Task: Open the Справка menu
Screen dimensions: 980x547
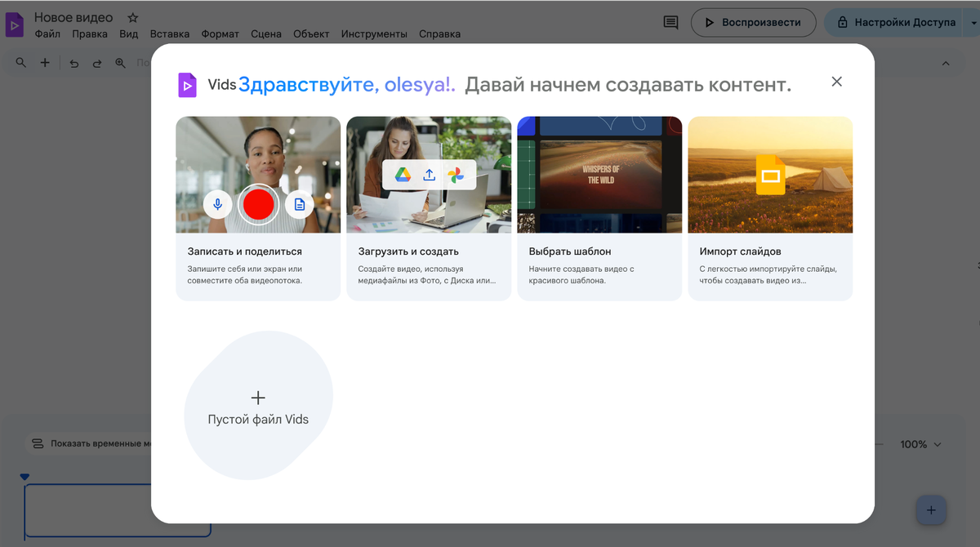Action: click(439, 34)
